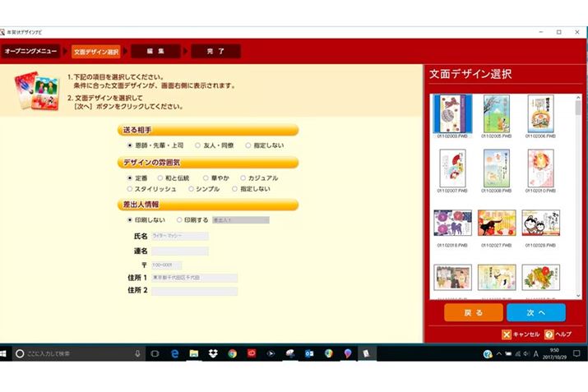This screenshot has height=392, width=588.
Task: Click the 氏名 name field
Action: click(180, 236)
